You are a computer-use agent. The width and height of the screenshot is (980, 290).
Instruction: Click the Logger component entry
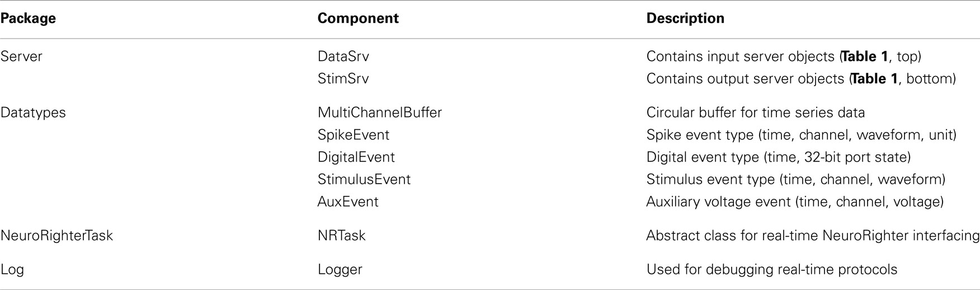(340, 269)
